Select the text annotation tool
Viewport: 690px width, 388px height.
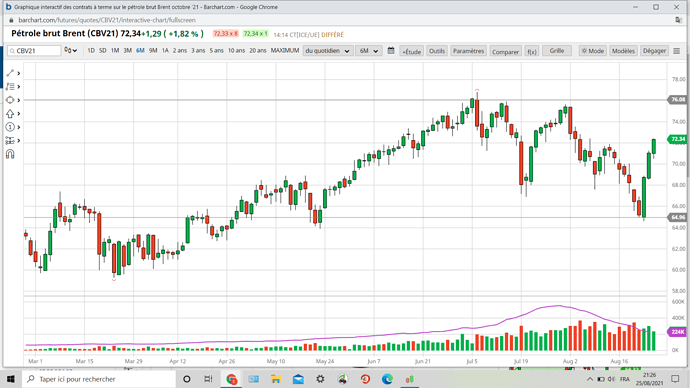click(x=10, y=87)
